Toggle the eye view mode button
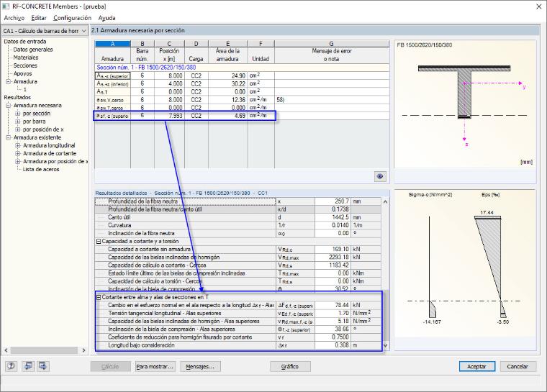This screenshot has height=392, width=547. [x=380, y=176]
